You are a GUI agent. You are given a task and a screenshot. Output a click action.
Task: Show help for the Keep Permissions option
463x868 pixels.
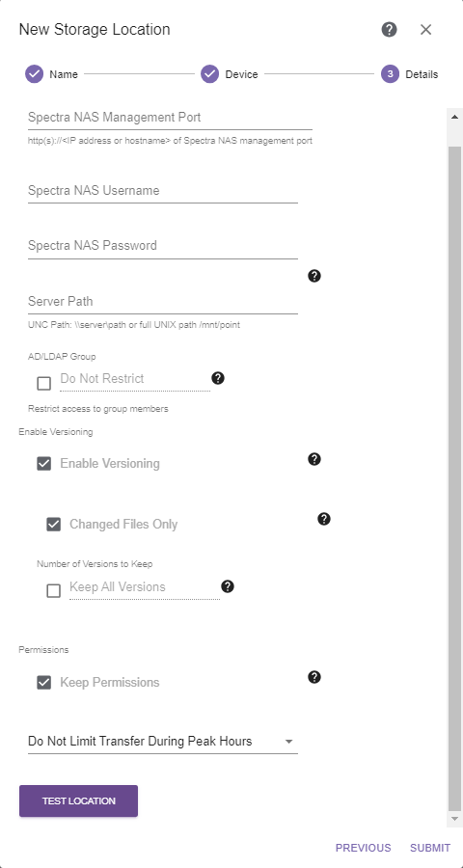pos(314,677)
